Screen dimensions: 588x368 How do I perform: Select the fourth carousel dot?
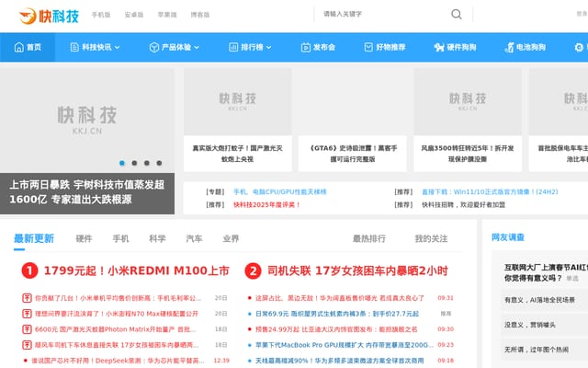[159, 163]
